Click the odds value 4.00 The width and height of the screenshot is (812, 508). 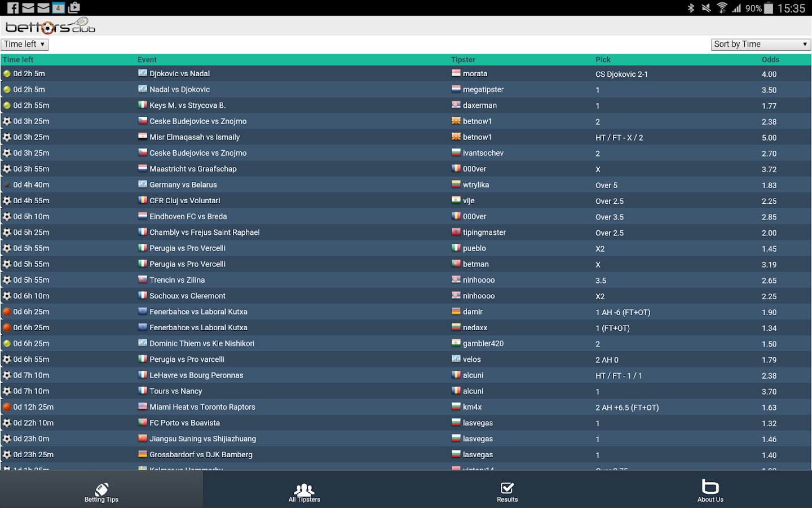769,75
